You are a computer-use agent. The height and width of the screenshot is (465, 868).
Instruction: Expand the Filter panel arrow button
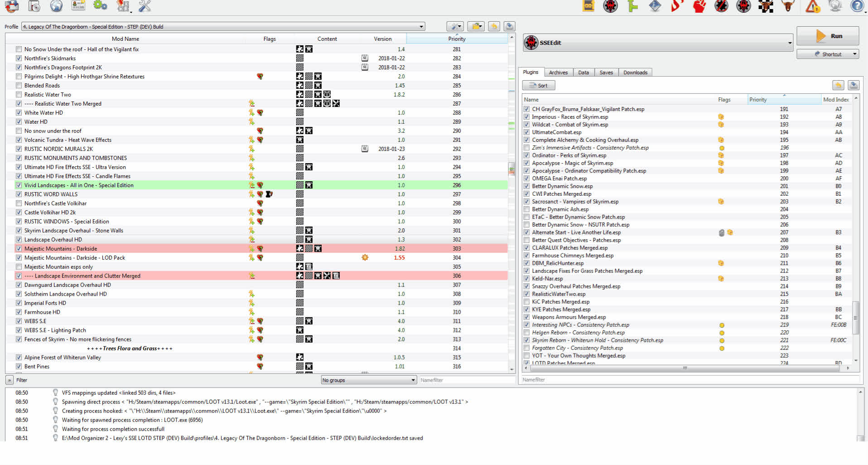10,380
